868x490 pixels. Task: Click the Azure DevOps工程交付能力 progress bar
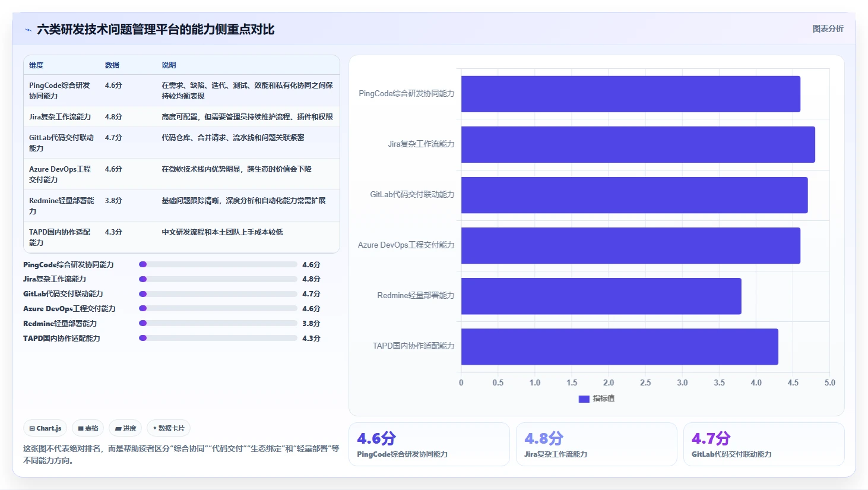point(218,308)
